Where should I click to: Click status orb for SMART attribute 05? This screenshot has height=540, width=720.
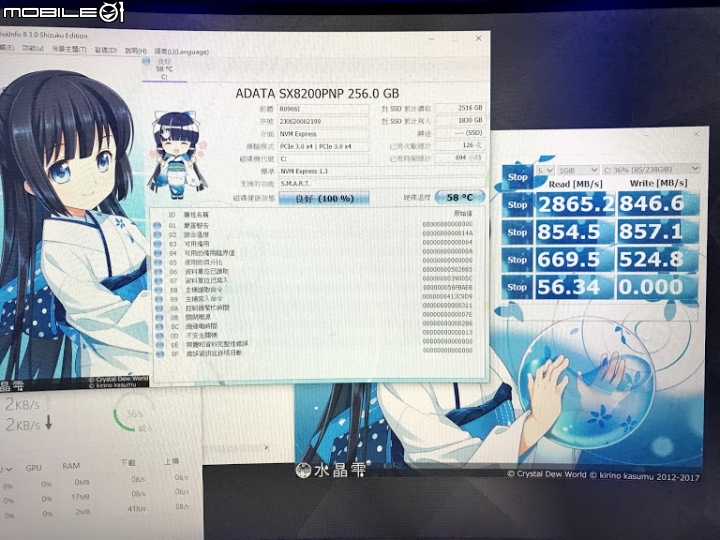pos(158,262)
